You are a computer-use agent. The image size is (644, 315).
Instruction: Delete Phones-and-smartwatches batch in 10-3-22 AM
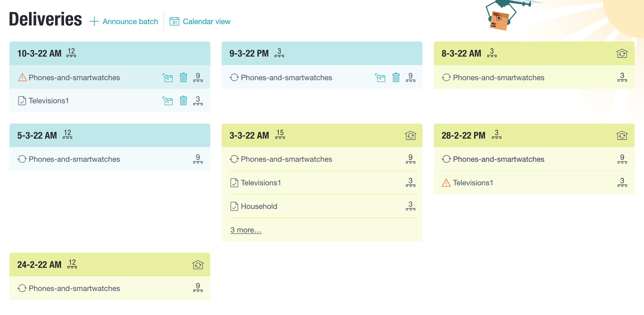tap(183, 78)
